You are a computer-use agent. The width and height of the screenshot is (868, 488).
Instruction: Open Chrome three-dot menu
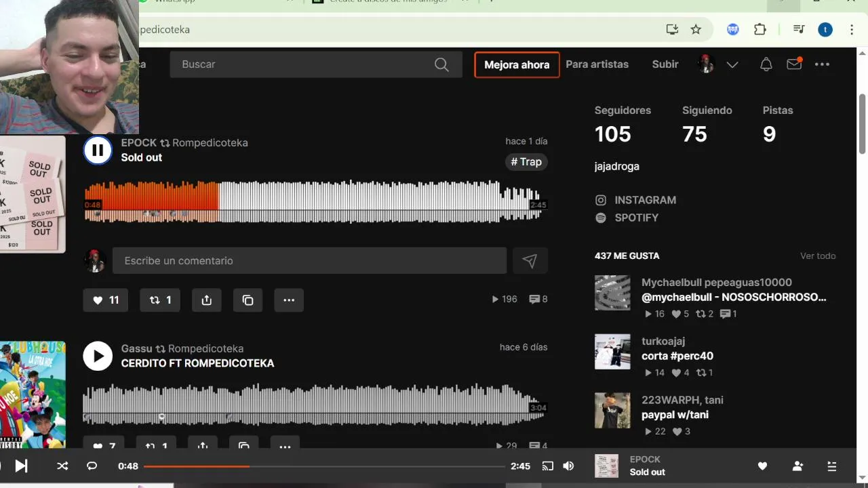click(852, 29)
